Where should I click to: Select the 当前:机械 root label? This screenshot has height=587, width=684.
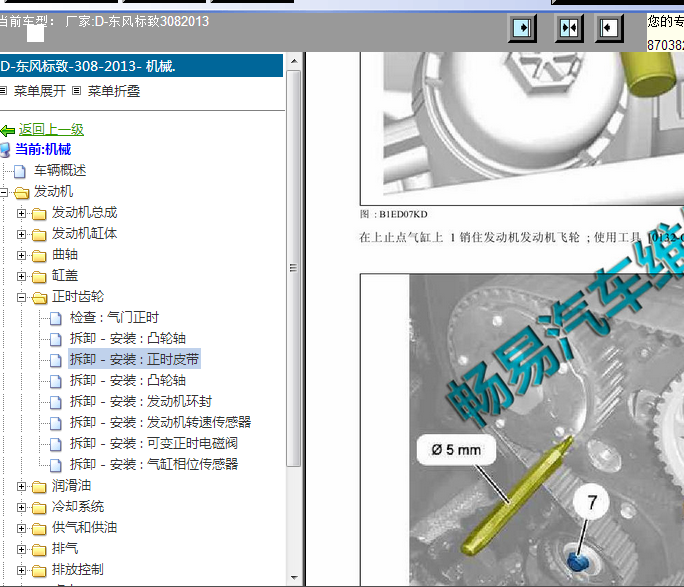point(43,149)
